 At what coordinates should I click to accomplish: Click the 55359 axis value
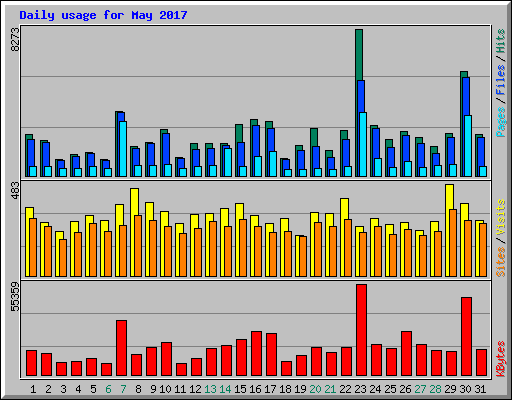coord(15,297)
